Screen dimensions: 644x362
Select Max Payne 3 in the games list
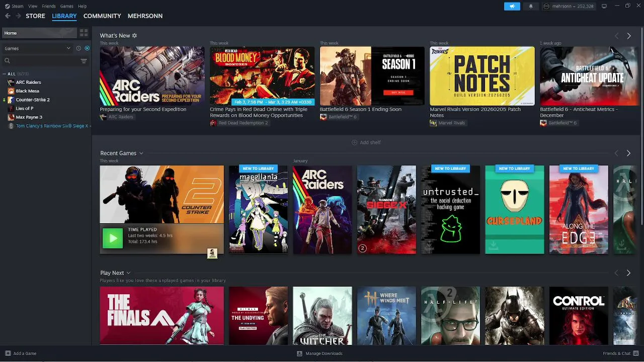click(x=29, y=117)
